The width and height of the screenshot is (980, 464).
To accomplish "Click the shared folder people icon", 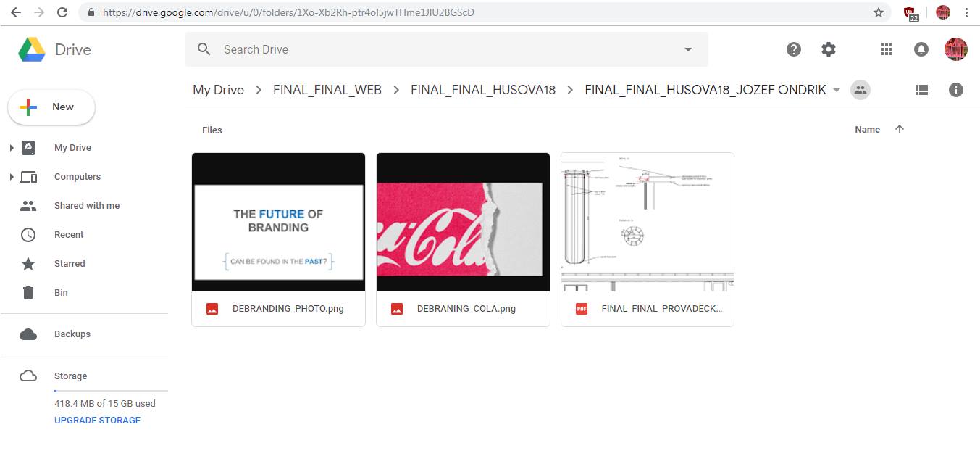I will [x=860, y=90].
